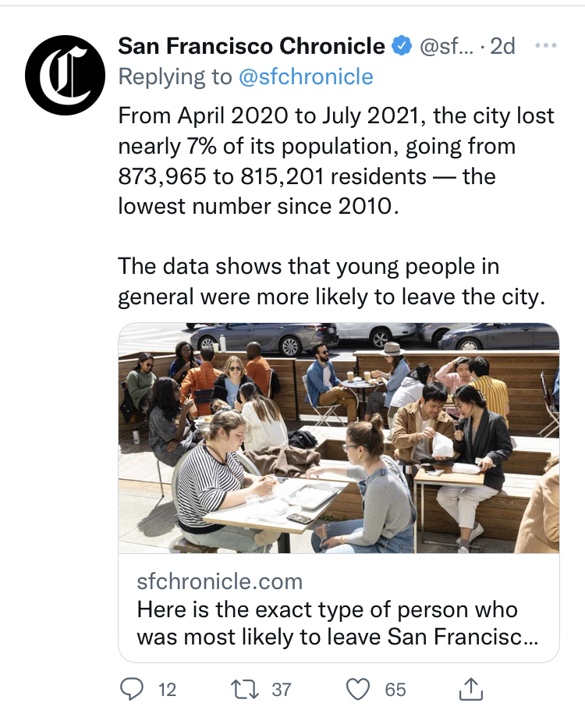Open the outdoor dining article photo

(339, 438)
